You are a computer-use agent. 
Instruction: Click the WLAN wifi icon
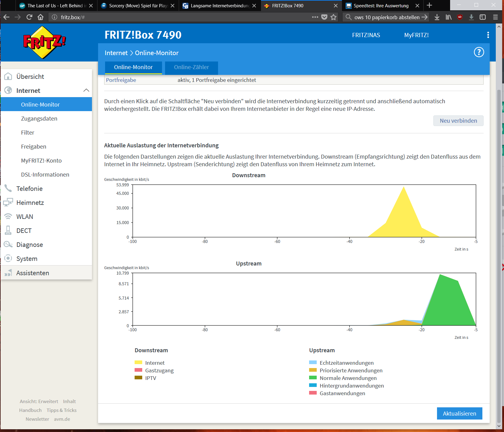click(x=8, y=216)
